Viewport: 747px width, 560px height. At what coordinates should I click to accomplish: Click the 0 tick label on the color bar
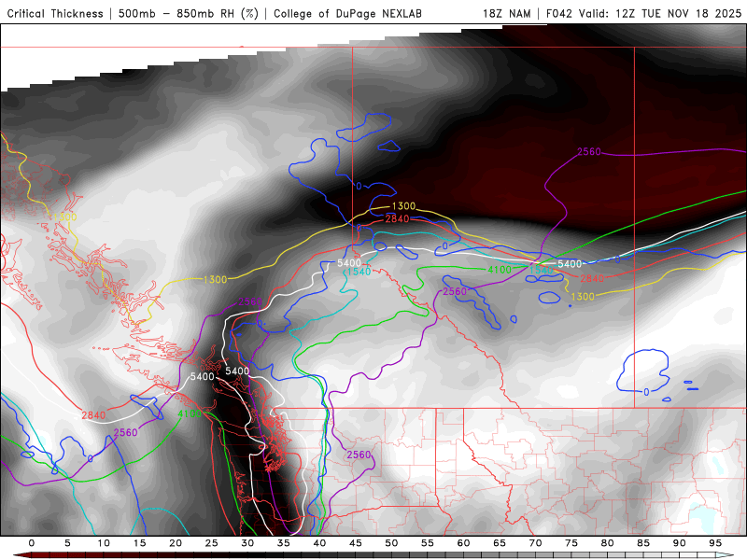tap(32, 543)
